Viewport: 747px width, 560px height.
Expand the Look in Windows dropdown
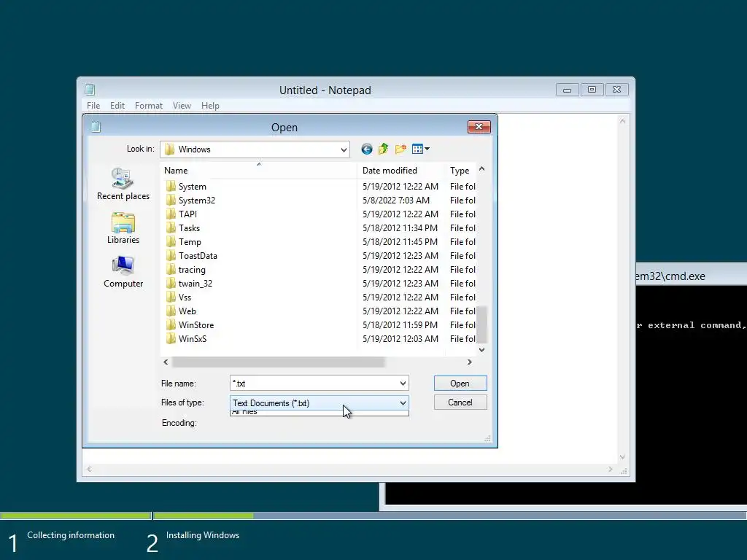point(344,149)
